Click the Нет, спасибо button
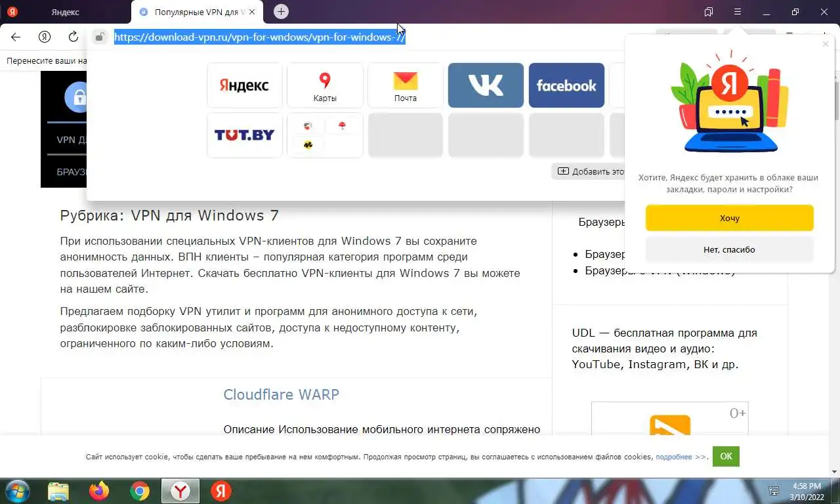The width and height of the screenshot is (840, 504). (x=729, y=249)
